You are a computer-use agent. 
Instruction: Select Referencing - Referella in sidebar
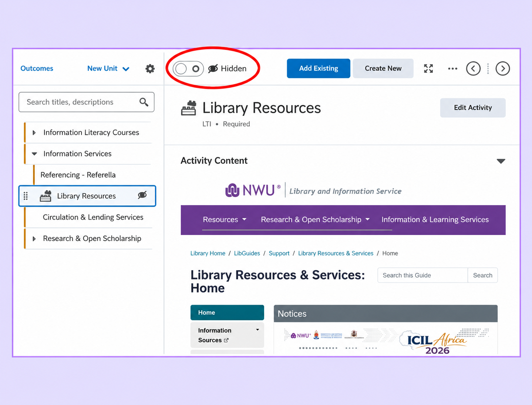click(x=78, y=175)
